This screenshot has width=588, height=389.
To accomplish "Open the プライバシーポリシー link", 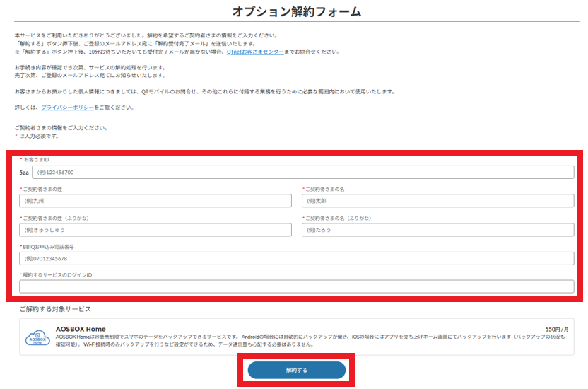I will tap(68, 108).
